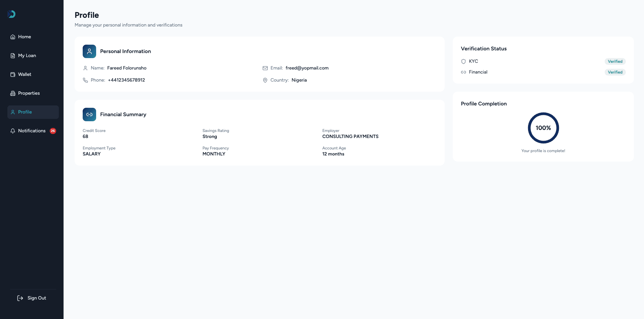This screenshot has height=319, width=644.
Task: Click the Savings Rating label
Action: [216, 131]
